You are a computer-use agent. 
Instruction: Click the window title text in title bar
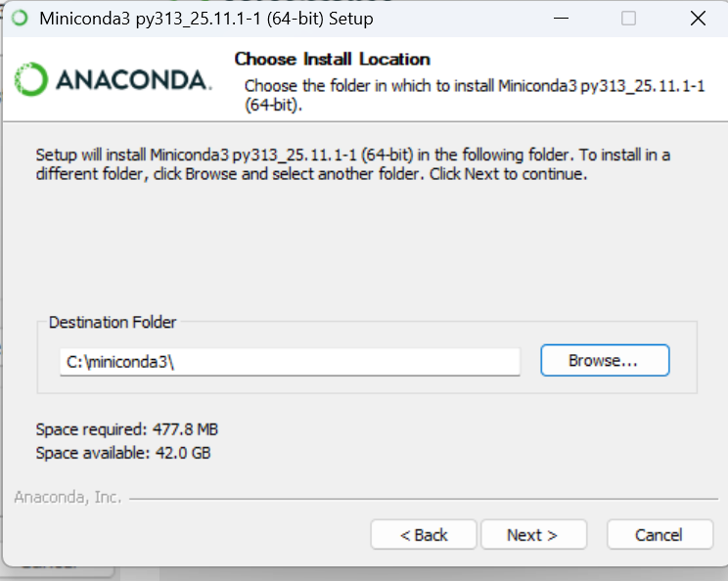click(x=205, y=19)
